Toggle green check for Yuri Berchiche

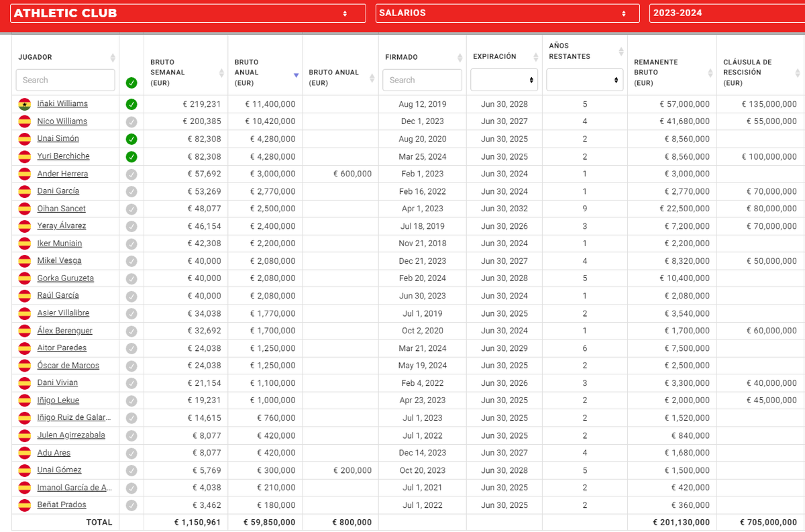pyautogui.click(x=131, y=156)
